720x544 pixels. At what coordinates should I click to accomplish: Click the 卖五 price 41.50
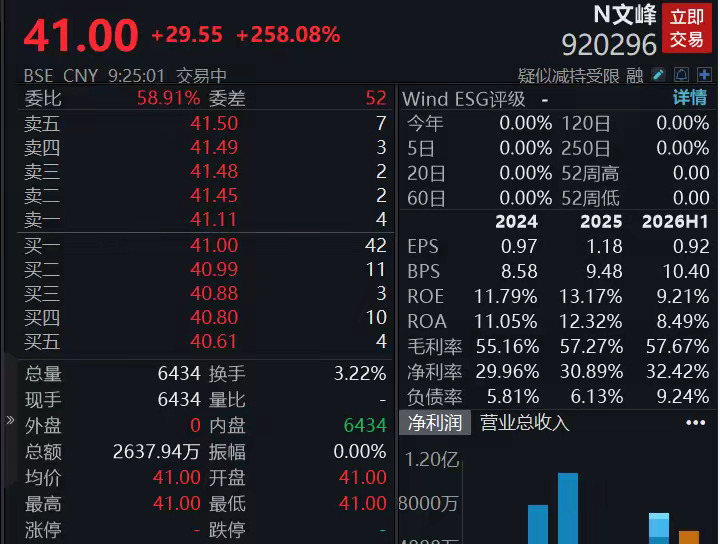(214, 123)
